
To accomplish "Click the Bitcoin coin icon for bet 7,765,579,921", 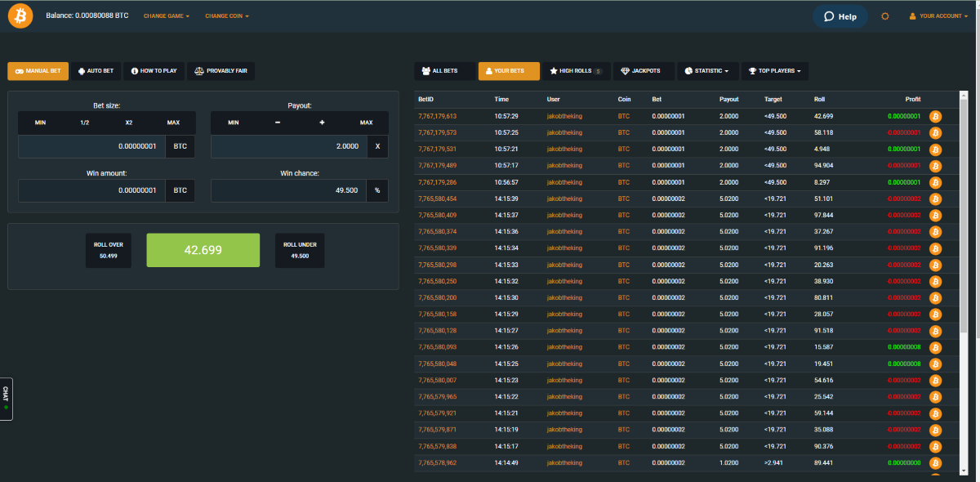I will click(x=936, y=413).
